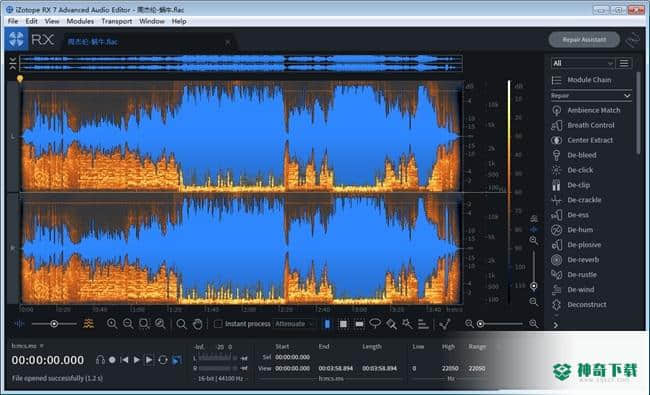Click the spectrogram view icon

(88, 324)
